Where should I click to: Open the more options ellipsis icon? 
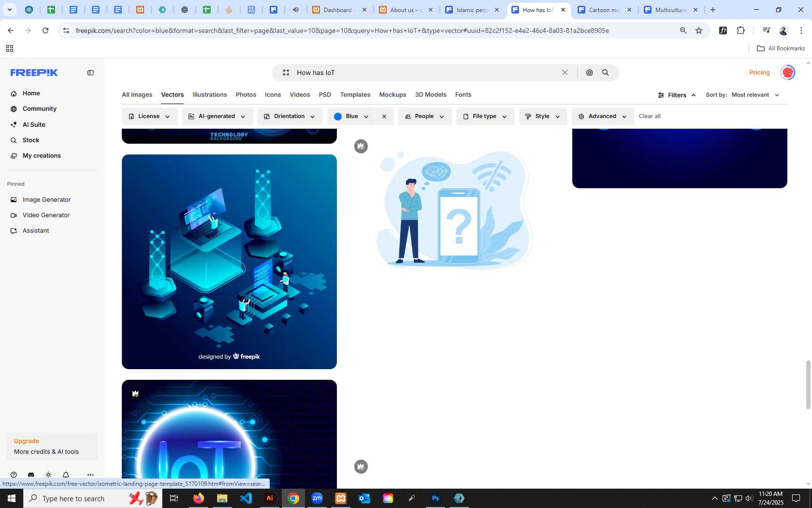click(x=90, y=475)
